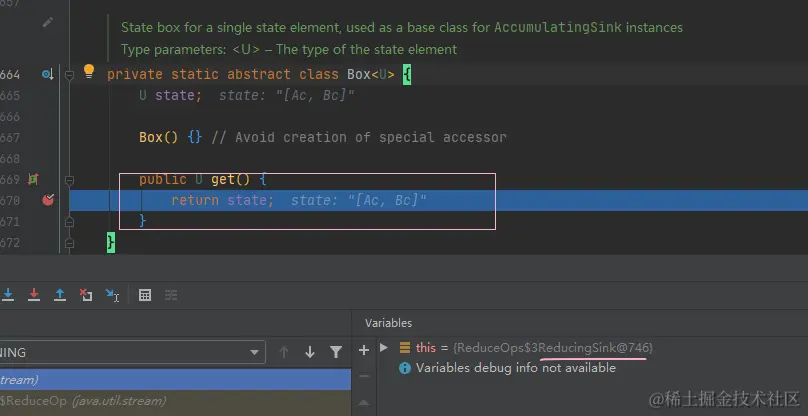Viewport: 808px width, 416px height.
Task: Open the Evaluate Expression calculator
Action: coord(145,295)
